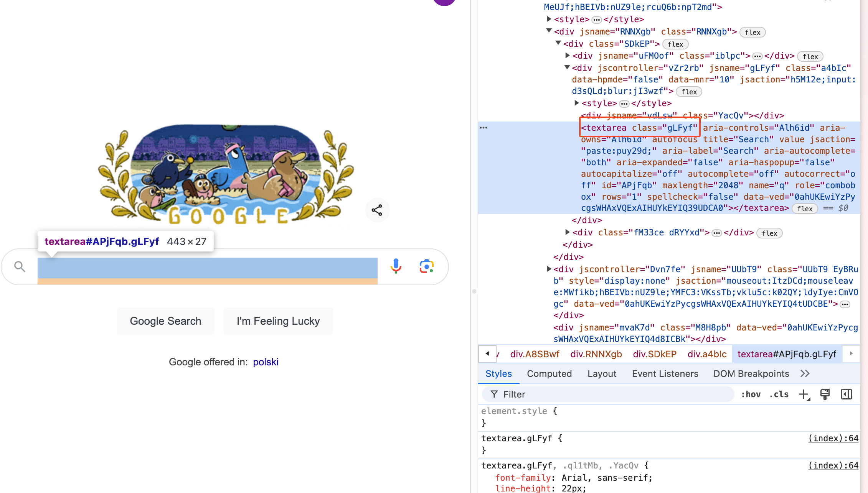Viewport: 868px width, 493px height.
Task: Click the line-height property in styles
Action: pos(523,488)
